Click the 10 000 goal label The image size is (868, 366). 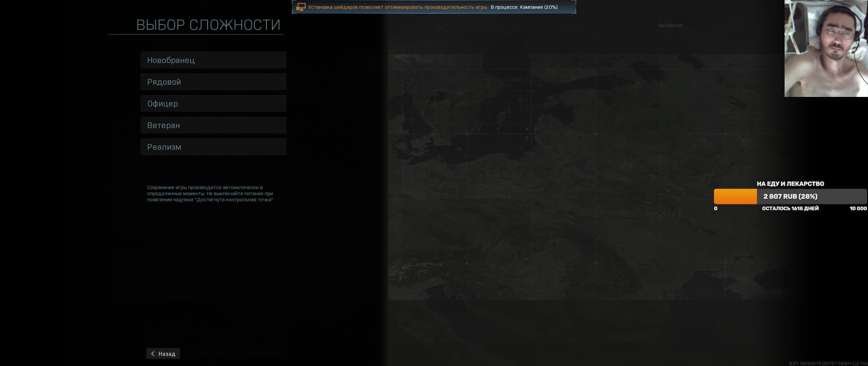858,208
